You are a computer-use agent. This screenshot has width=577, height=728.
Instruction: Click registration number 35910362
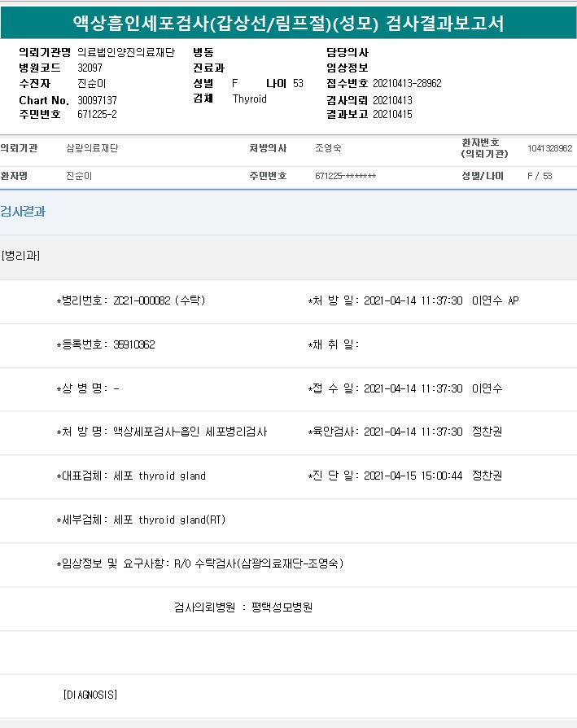click(134, 344)
